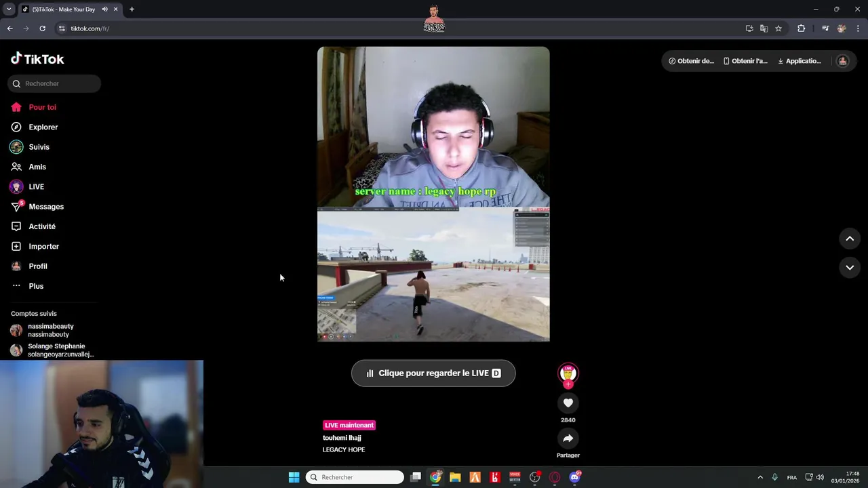Click the microphone tray icon
Viewport: 868px width, 488px height.
774,477
